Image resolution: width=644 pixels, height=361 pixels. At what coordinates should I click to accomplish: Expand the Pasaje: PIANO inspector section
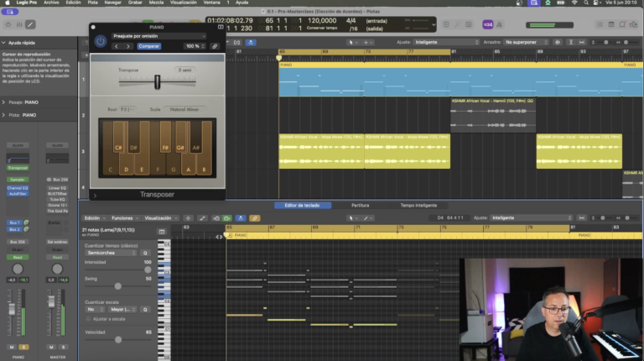coord(3,102)
